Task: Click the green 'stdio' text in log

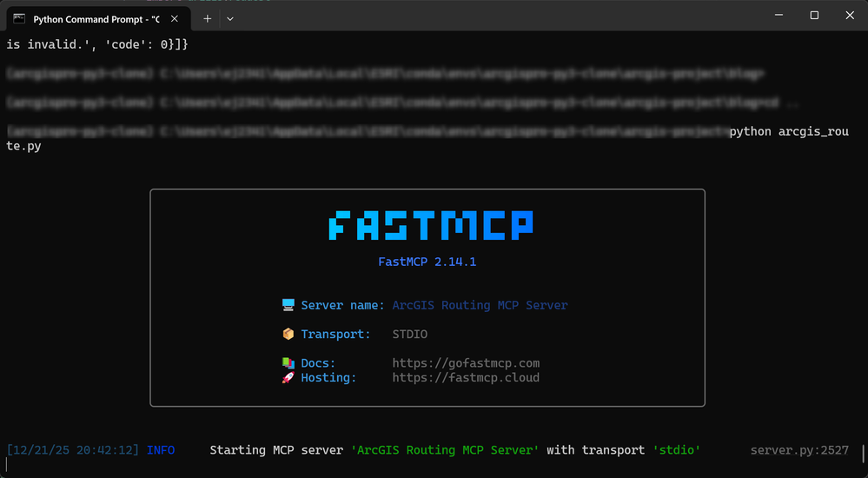Action: (677, 450)
